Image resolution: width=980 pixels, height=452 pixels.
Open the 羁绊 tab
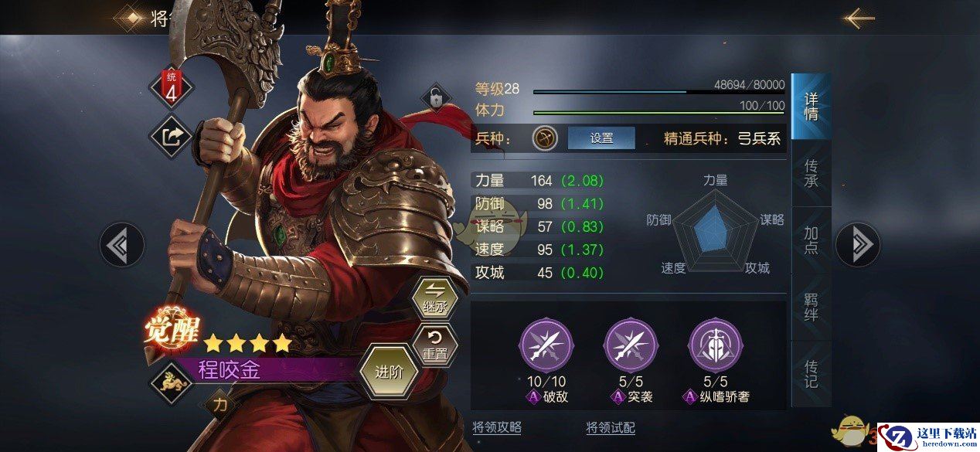[x=811, y=307]
